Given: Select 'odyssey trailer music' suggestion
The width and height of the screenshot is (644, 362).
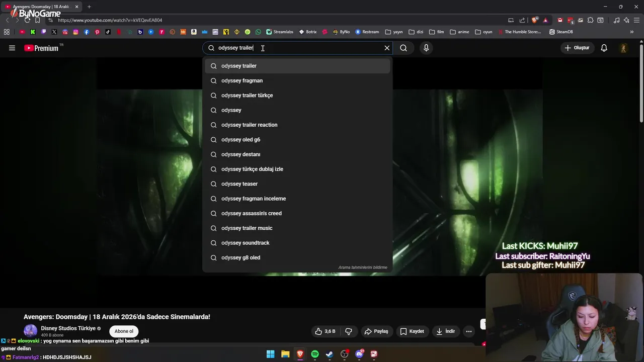Looking at the screenshot, I should pyautogui.click(x=297, y=228).
